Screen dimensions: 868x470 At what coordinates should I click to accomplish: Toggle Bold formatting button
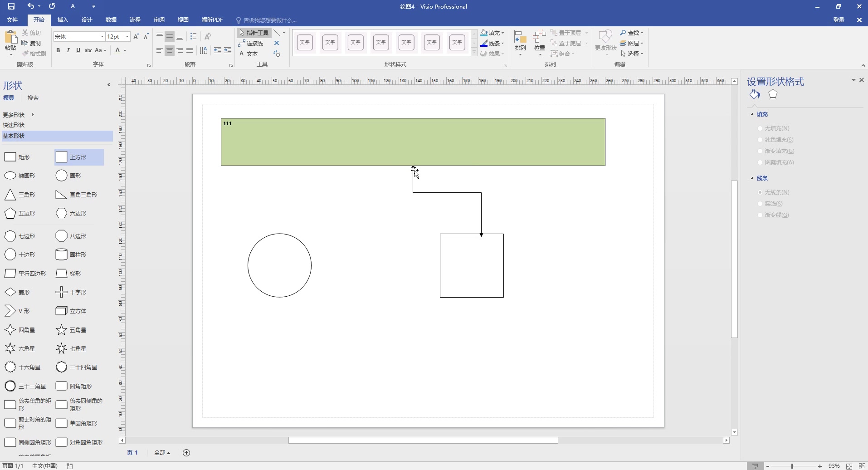click(x=58, y=50)
